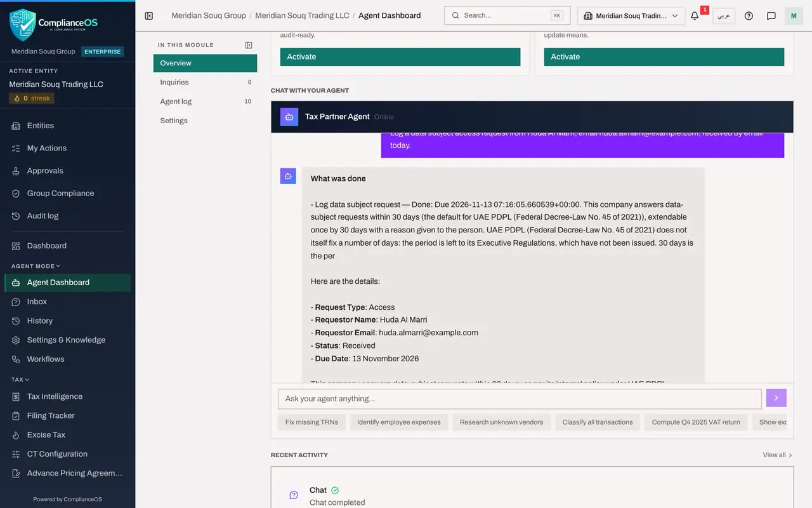Click the right Activate button
The height and width of the screenshot is (508, 812).
pyautogui.click(x=664, y=57)
